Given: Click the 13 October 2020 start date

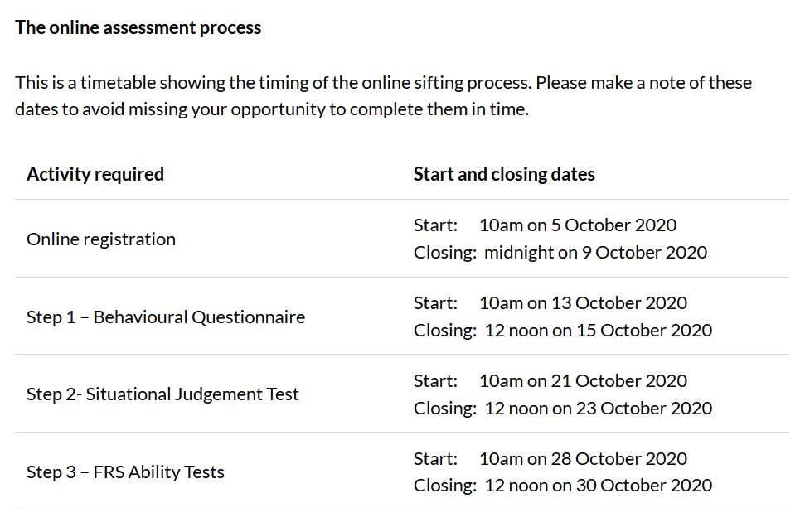Looking at the screenshot, I should click(583, 303).
